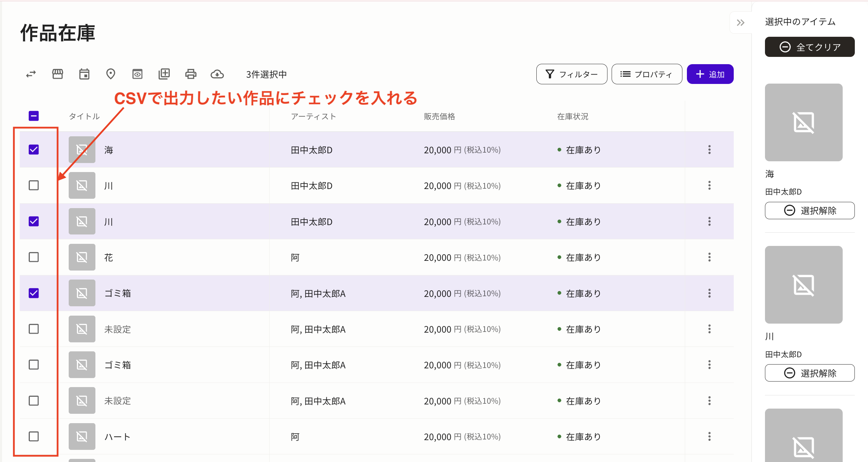
Task: Click 全てクリア to clear all selections
Action: [x=810, y=46]
